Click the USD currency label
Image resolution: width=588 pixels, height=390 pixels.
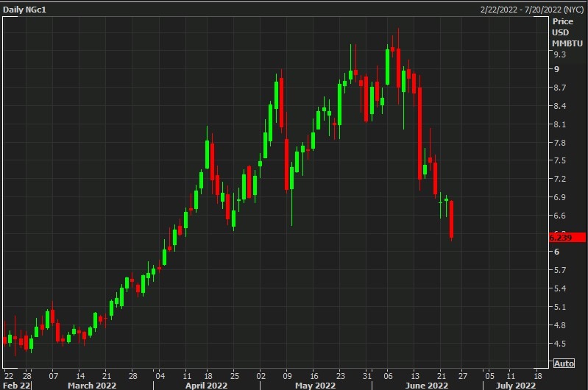click(x=560, y=32)
